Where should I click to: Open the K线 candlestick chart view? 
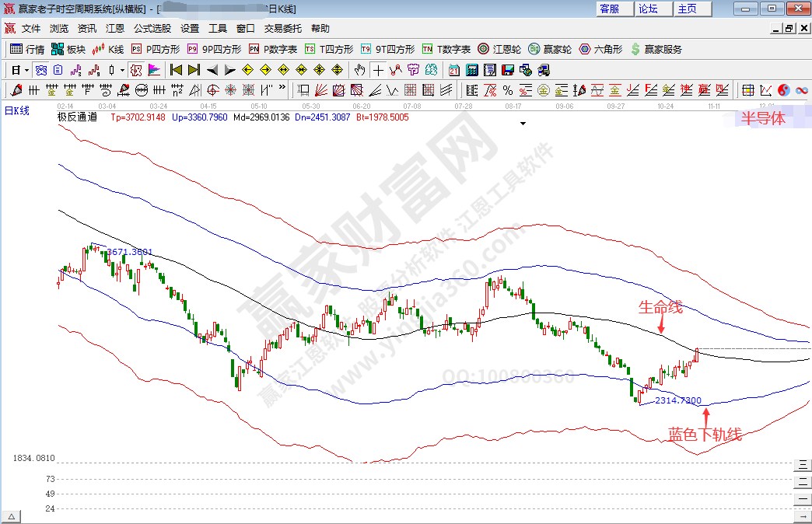coord(108,49)
